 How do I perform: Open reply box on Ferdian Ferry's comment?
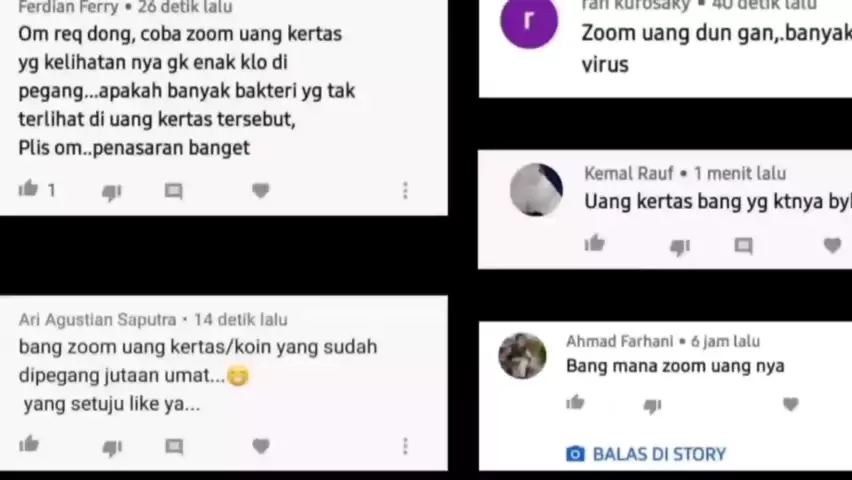click(174, 191)
